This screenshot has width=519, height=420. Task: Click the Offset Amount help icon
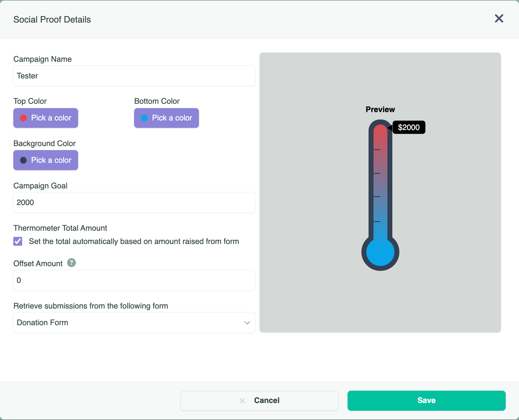(x=71, y=263)
